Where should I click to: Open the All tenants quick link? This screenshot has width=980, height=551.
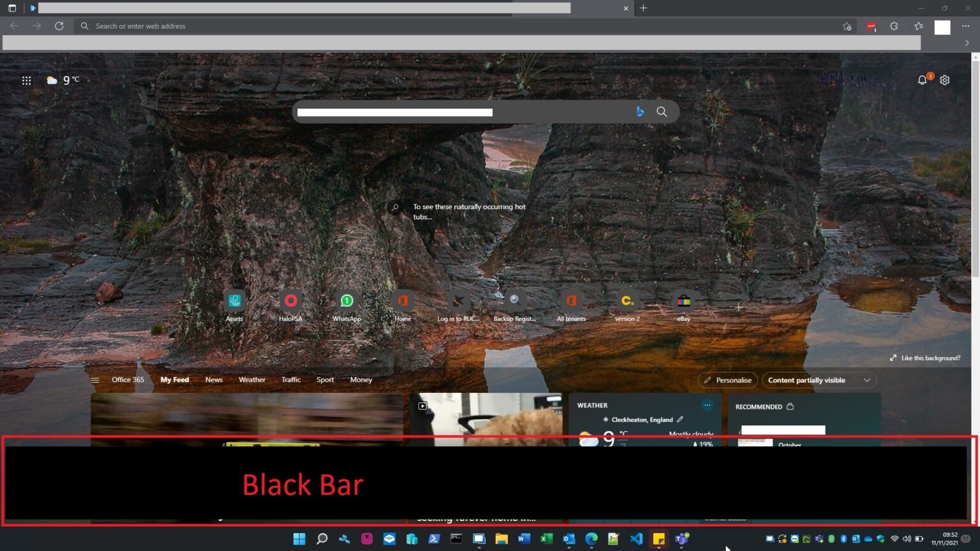point(571,306)
